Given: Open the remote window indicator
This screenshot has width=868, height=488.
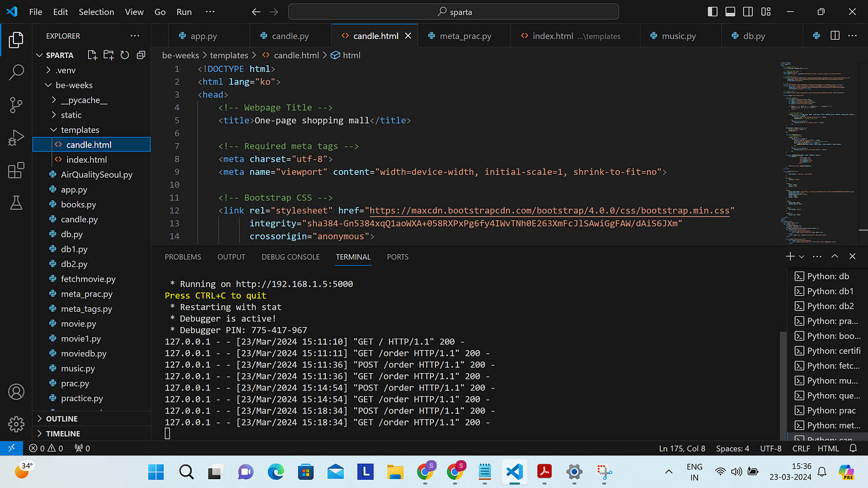Looking at the screenshot, I should click(12, 448).
